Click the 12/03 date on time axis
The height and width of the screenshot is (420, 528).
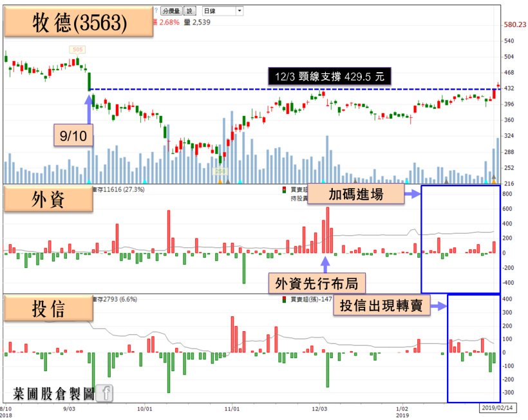pyautogui.click(x=319, y=409)
